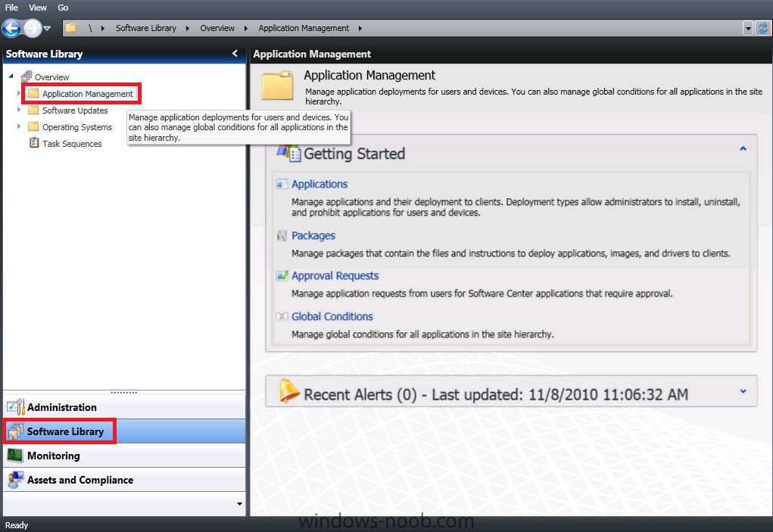
Task: Click the Applications link icon
Action: point(282,184)
